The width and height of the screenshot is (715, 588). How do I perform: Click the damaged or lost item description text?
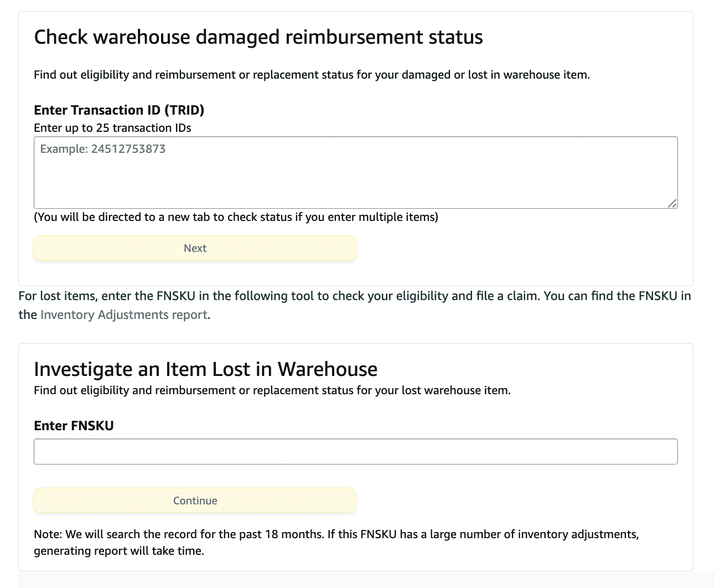312,75
